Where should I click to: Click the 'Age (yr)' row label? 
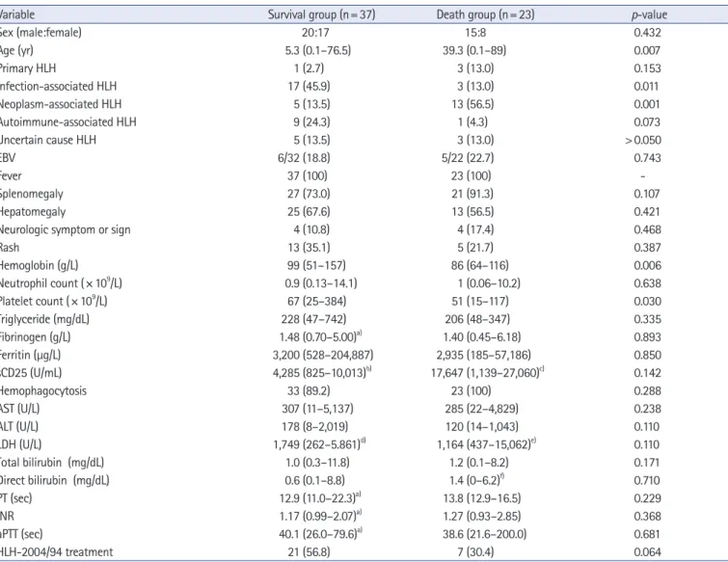[x=16, y=50]
